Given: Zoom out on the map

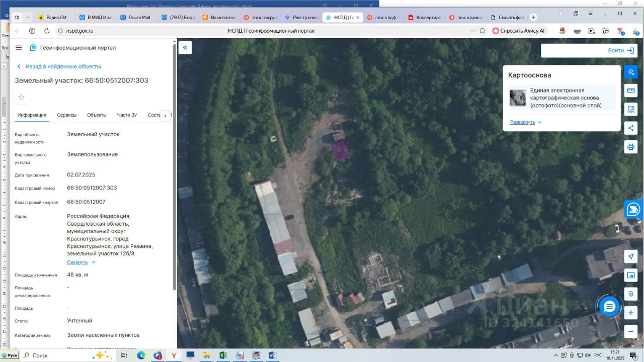Looking at the screenshot, I should (631, 332).
